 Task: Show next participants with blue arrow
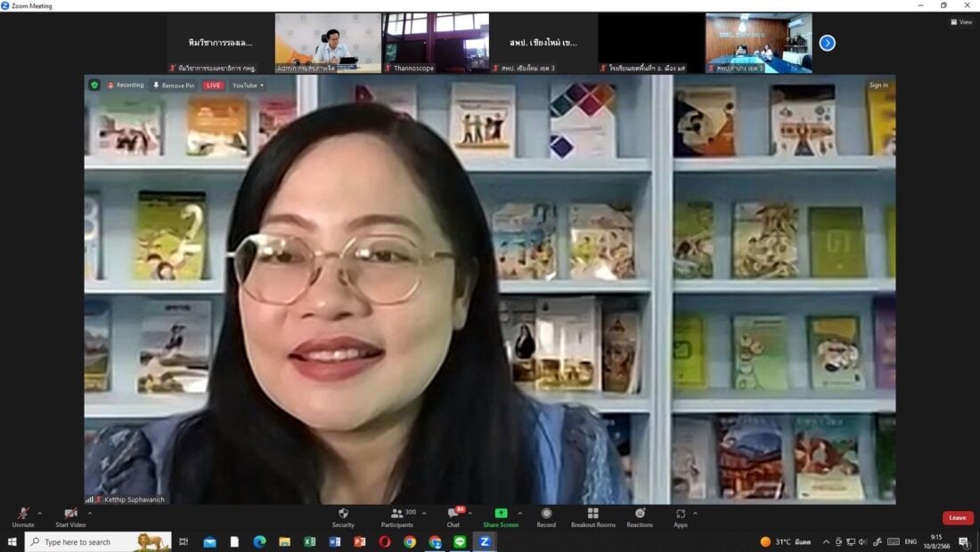(x=828, y=43)
